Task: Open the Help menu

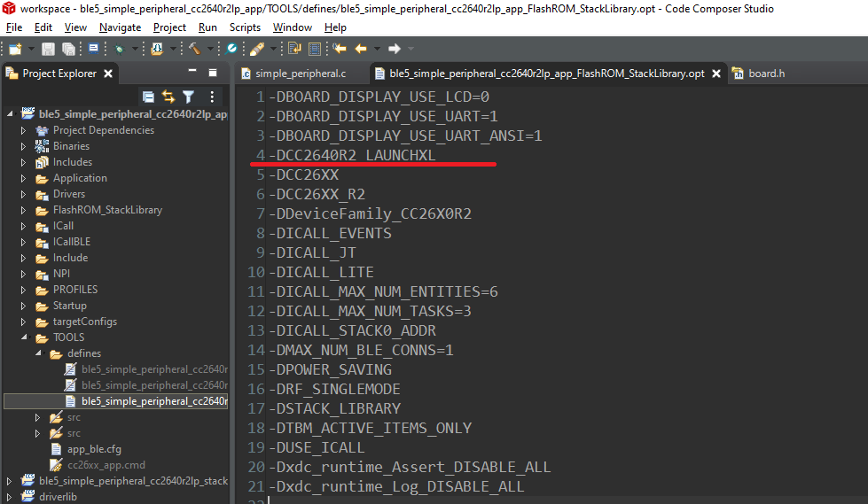Action: click(335, 27)
